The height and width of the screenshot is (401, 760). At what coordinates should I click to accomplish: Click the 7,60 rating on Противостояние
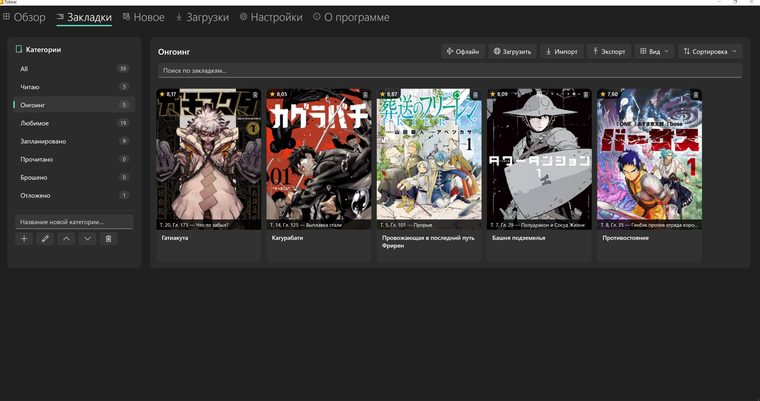pyautogui.click(x=609, y=94)
